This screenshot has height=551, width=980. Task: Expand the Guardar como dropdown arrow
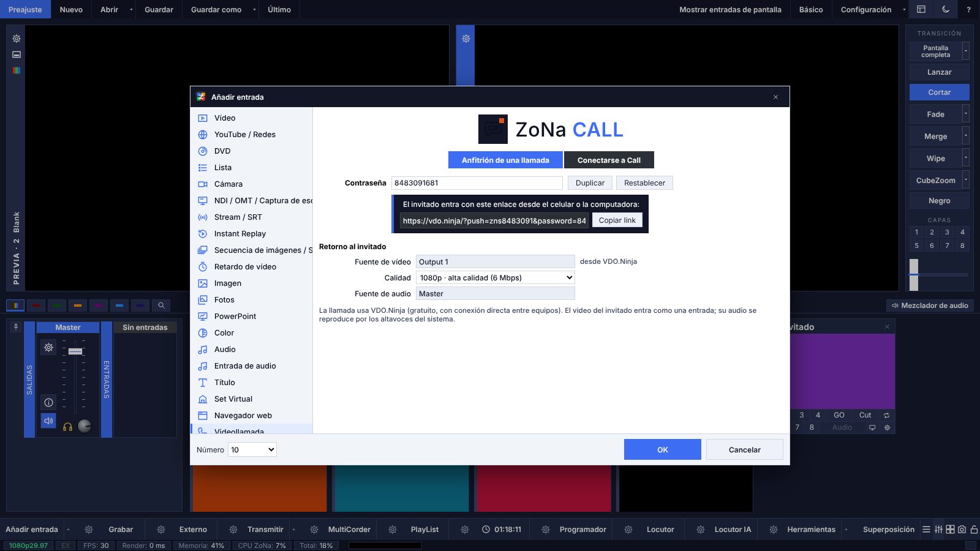point(254,9)
